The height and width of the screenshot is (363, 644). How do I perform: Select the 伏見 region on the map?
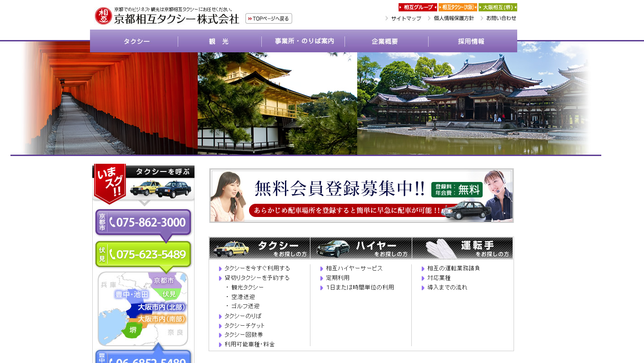169,294
